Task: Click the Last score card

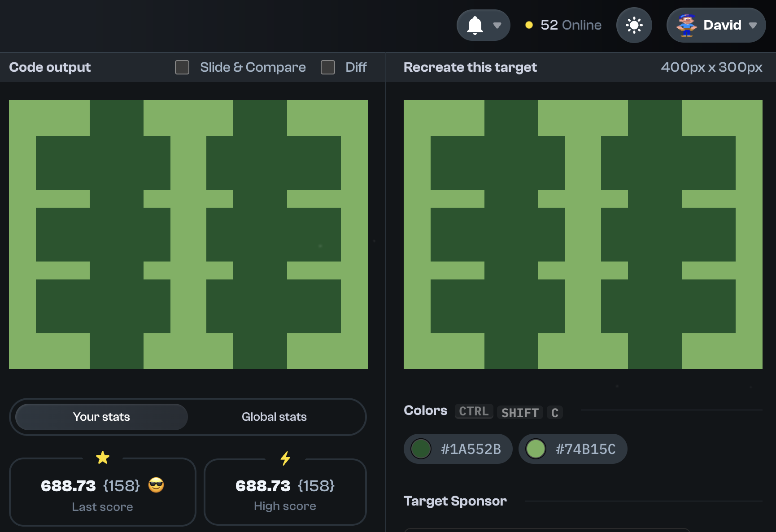Action: point(103,493)
